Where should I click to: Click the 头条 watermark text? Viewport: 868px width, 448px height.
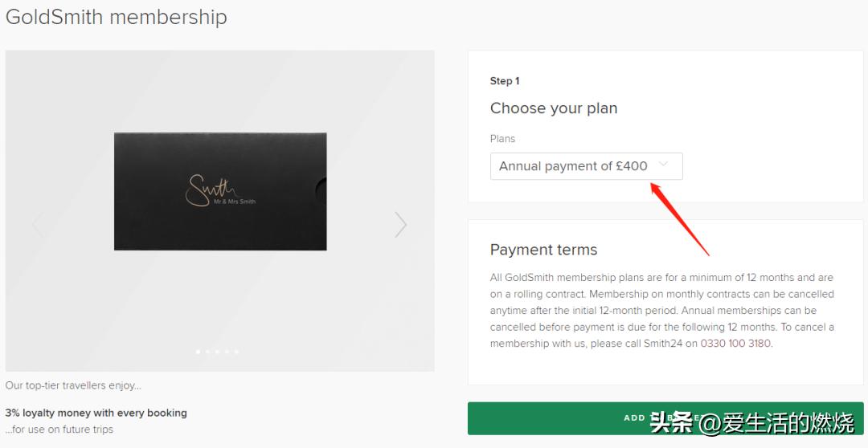[x=671, y=422]
